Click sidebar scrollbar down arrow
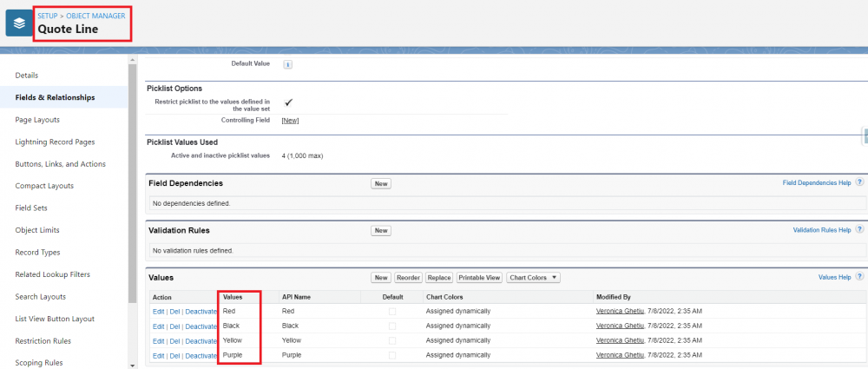This screenshot has width=868, height=369. point(132,366)
